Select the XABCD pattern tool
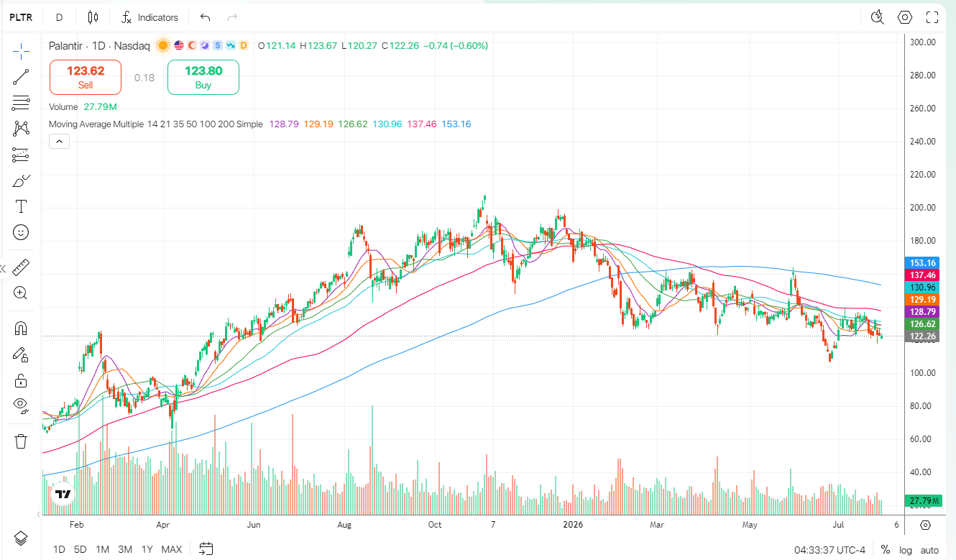 21,129
